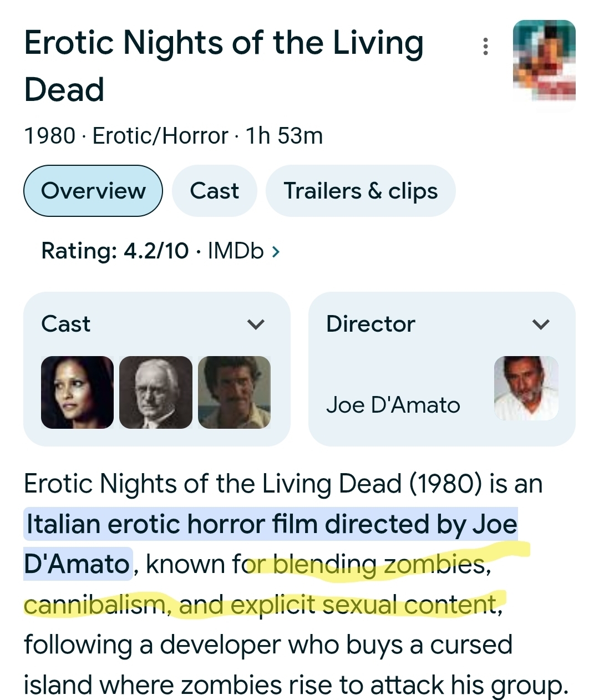The width and height of the screenshot is (599, 700).
Task: Expand the Cast card chevron
Action: (x=255, y=324)
